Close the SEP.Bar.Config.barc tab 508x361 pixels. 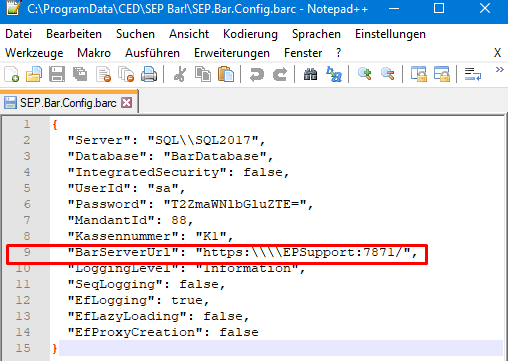click(x=126, y=103)
